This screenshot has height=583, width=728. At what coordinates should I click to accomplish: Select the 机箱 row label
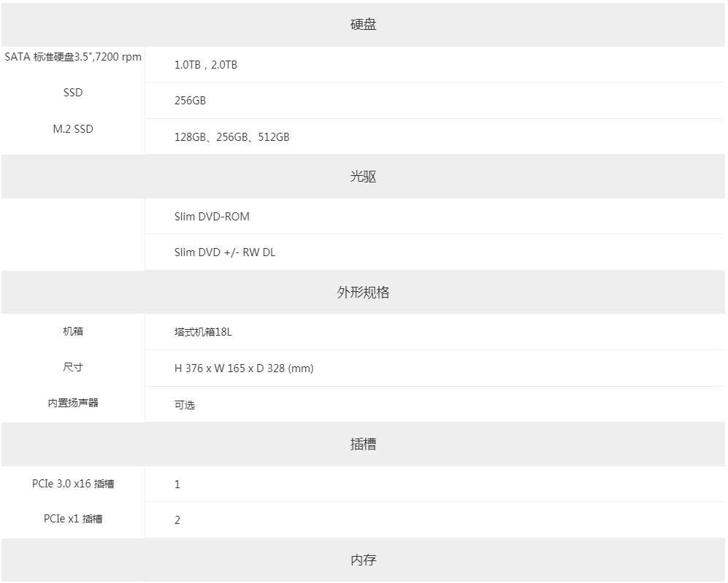(x=73, y=331)
